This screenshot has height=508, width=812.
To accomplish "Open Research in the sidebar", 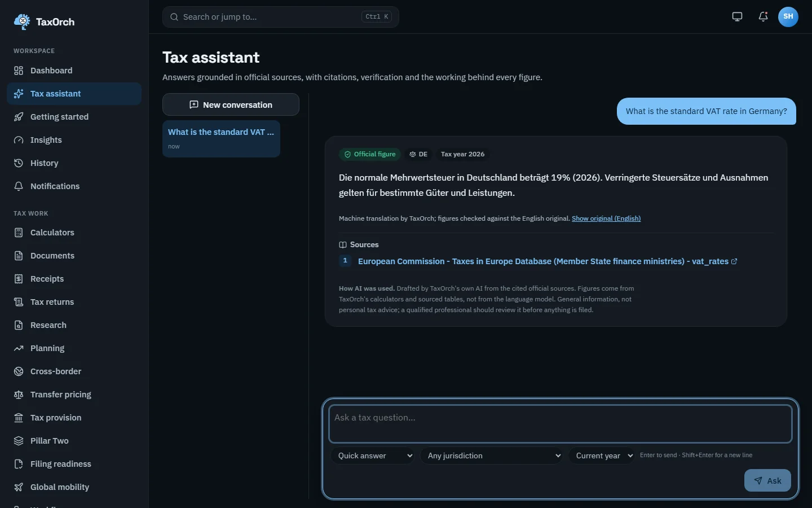I will pyautogui.click(x=74, y=325).
